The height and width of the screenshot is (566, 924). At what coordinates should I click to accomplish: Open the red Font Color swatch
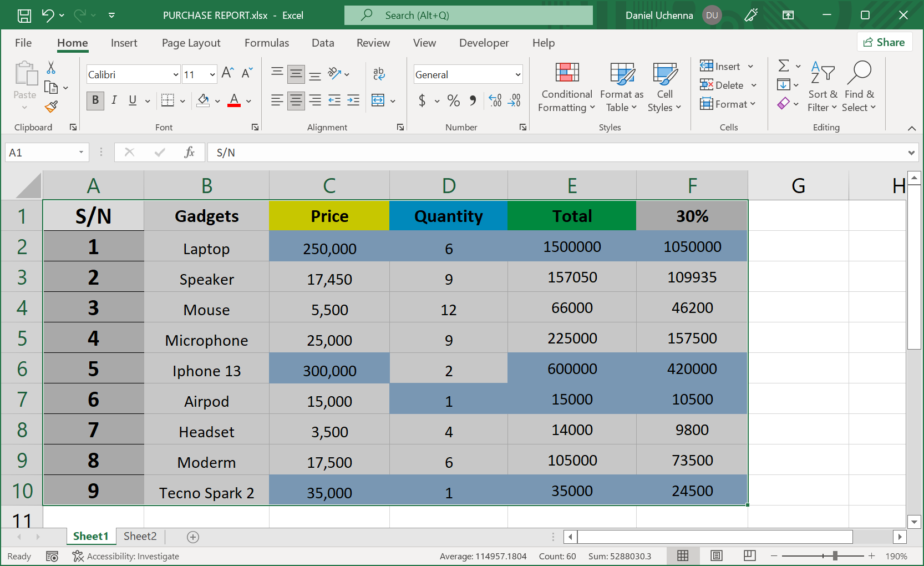233,100
